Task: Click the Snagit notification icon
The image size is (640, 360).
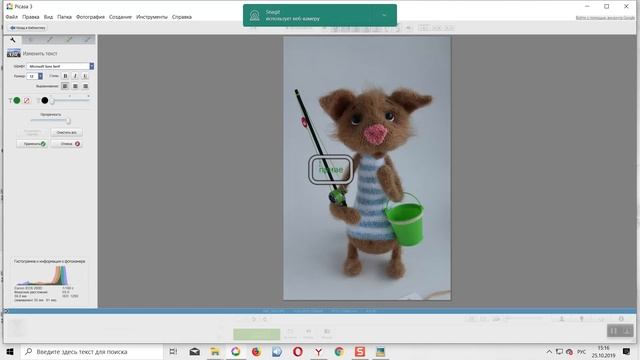Action: [x=255, y=16]
